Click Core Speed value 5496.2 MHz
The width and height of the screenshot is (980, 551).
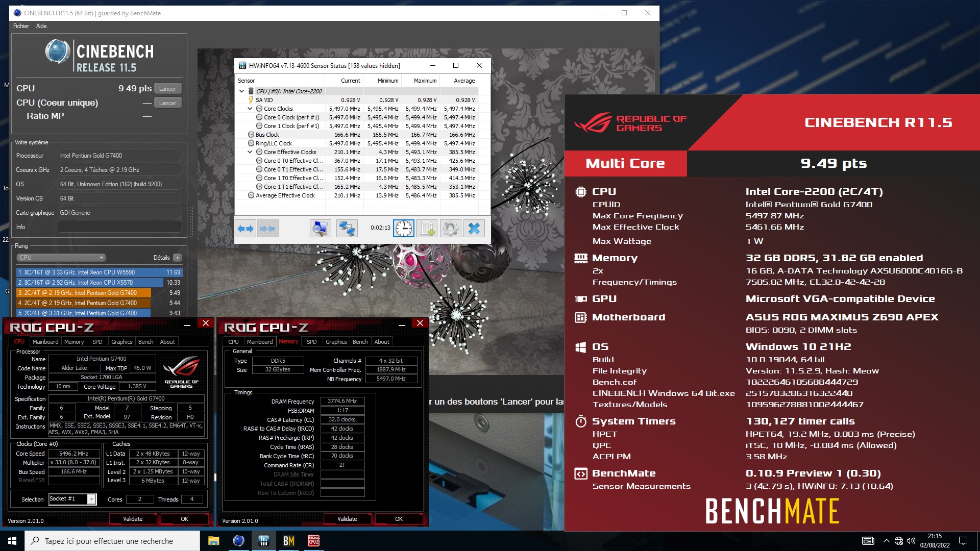pyautogui.click(x=74, y=454)
